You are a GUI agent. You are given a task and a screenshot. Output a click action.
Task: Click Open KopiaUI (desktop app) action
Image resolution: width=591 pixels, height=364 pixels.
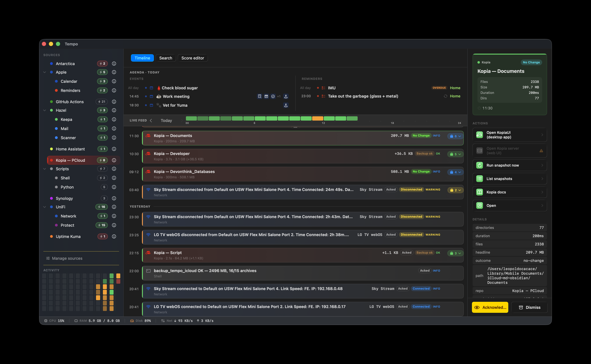[x=510, y=135]
